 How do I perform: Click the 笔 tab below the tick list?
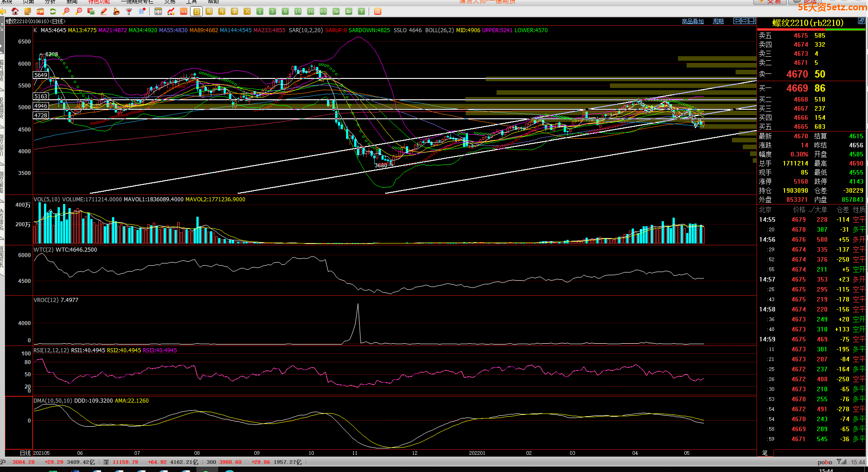click(765, 453)
